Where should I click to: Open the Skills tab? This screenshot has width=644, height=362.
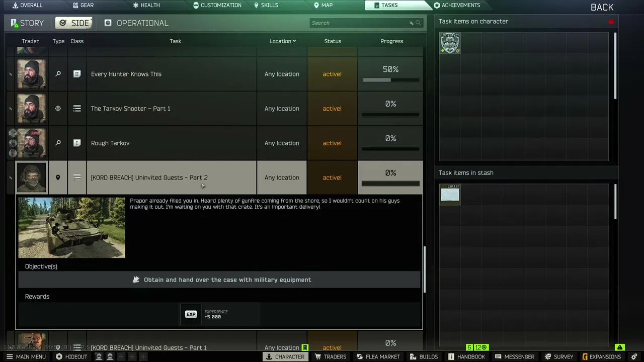coord(266,5)
